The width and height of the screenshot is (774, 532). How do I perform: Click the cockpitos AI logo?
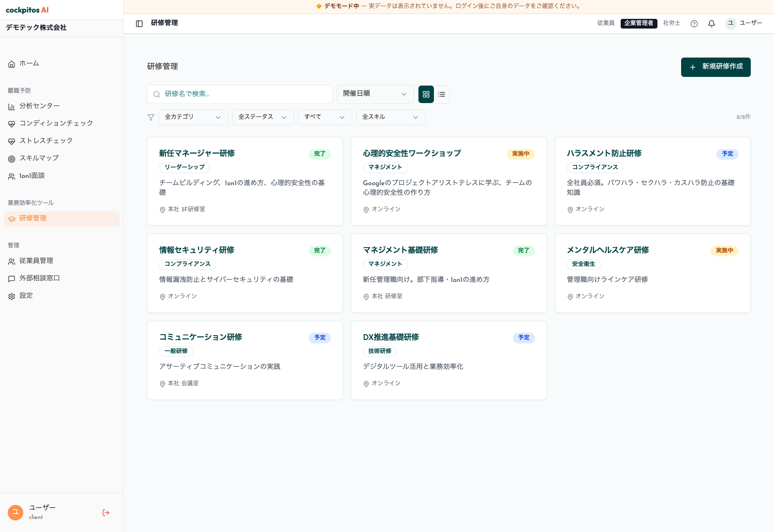[x=27, y=10]
